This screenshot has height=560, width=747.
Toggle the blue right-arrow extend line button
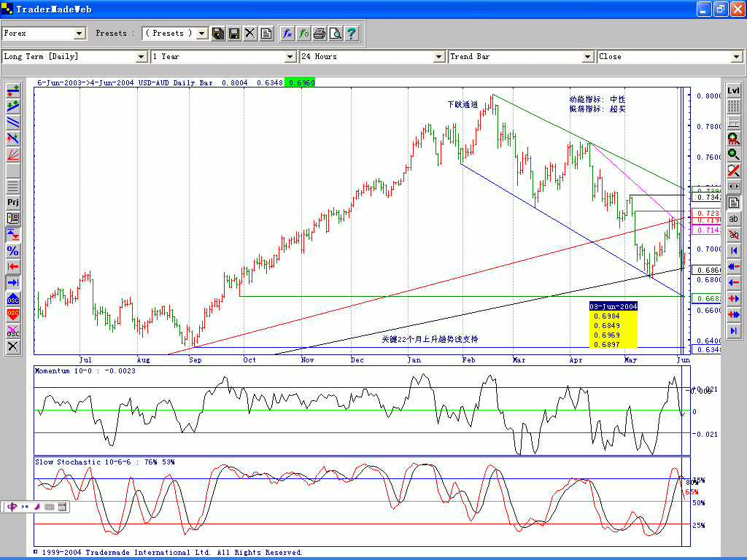tap(13, 282)
